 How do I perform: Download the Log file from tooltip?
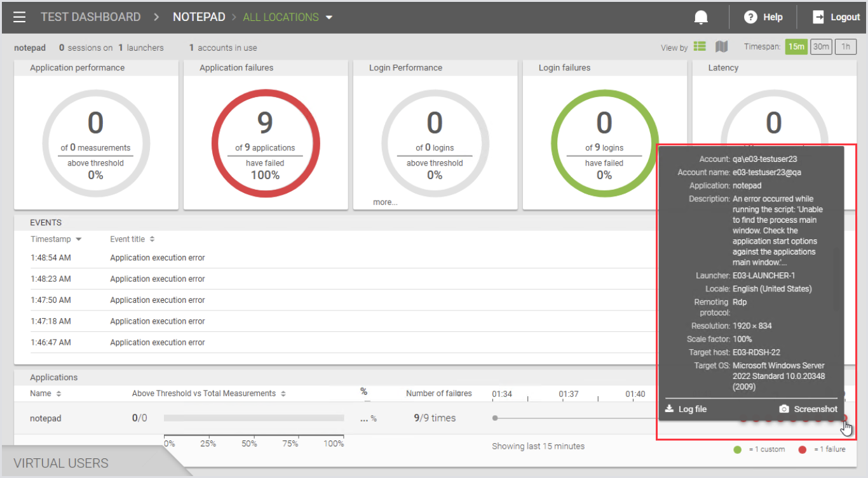click(x=686, y=409)
